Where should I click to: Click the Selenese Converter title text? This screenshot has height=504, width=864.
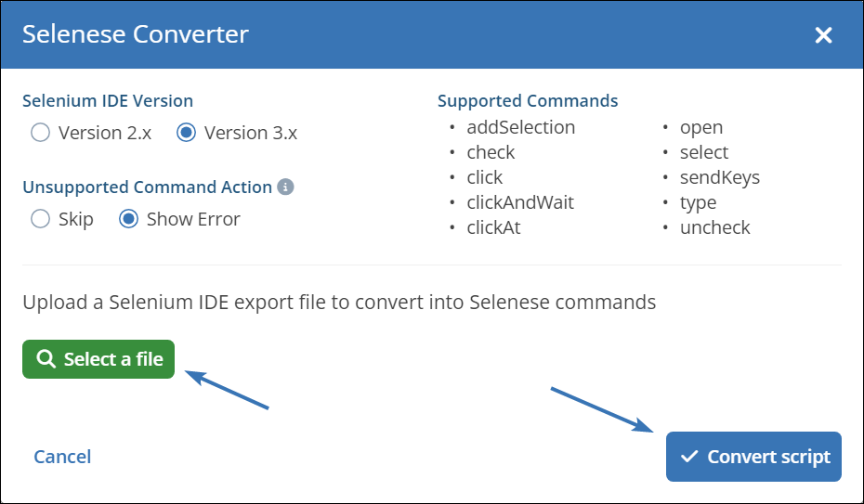[x=136, y=35]
